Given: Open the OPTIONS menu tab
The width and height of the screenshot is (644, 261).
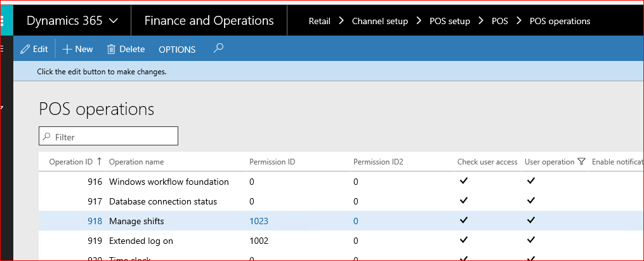Looking at the screenshot, I should pyautogui.click(x=177, y=50).
